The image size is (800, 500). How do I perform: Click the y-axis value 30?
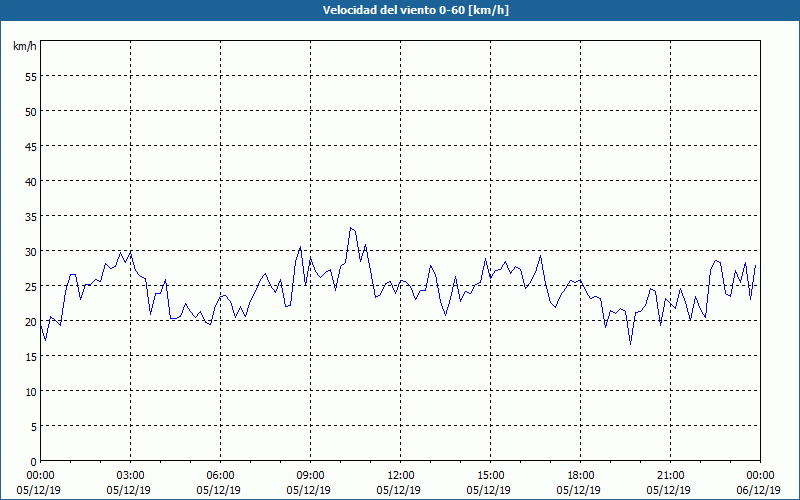pyautogui.click(x=31, y=252)
